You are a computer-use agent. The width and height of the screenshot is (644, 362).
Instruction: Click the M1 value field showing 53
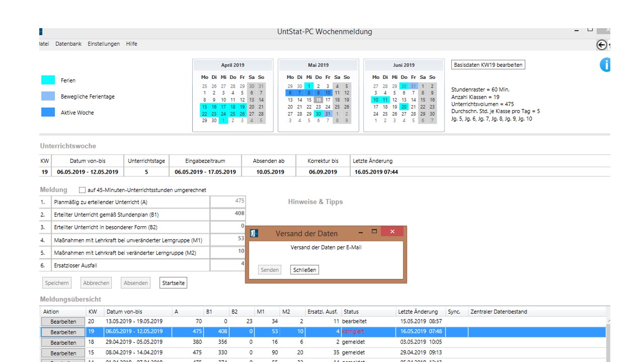(228, 239)
